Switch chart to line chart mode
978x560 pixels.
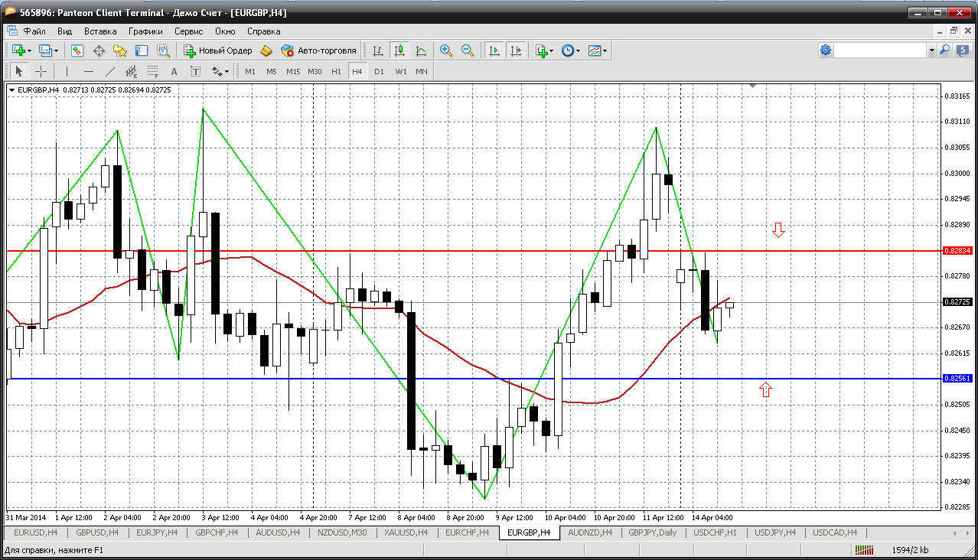click(420, 50)
